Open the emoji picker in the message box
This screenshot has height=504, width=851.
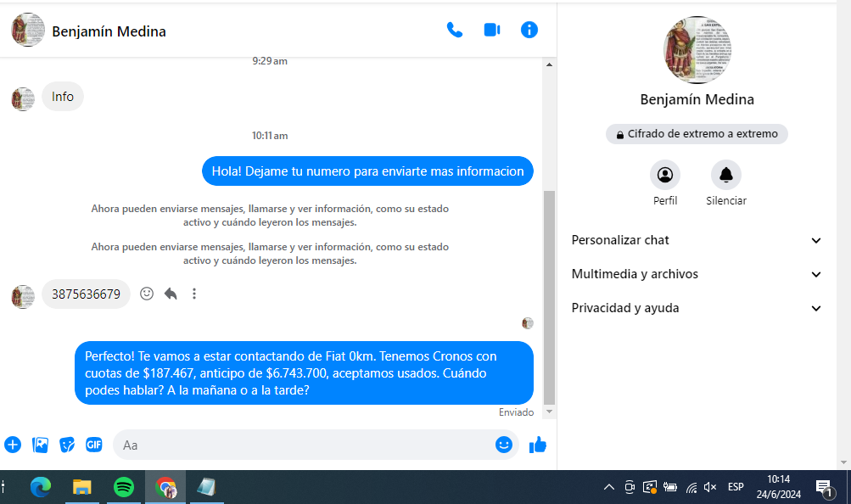pos(504,445)
